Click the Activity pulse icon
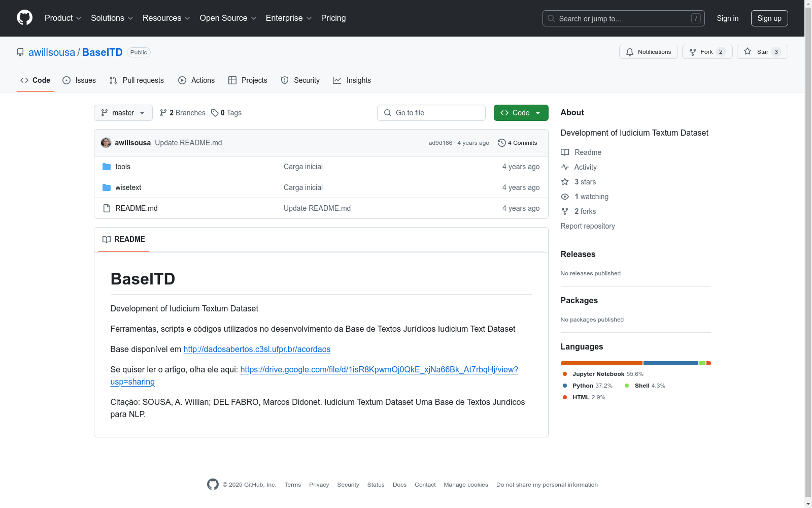812x508 pixels. [x=565, y=167]
